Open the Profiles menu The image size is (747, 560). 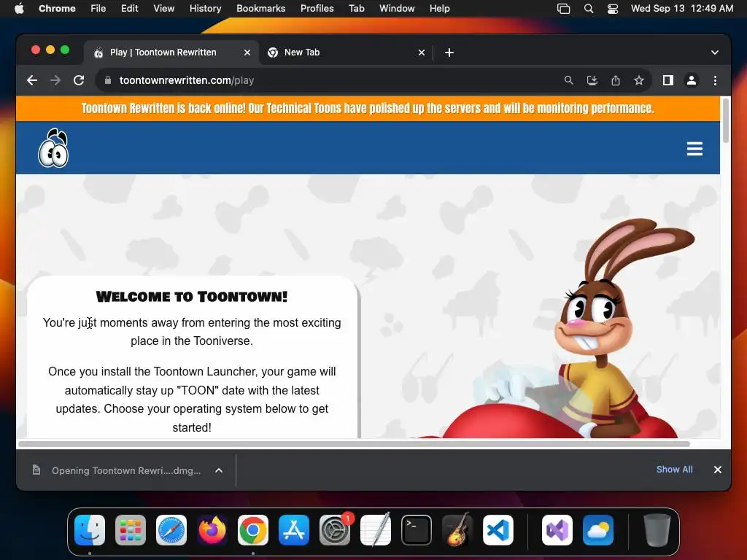tap(317, 8)
